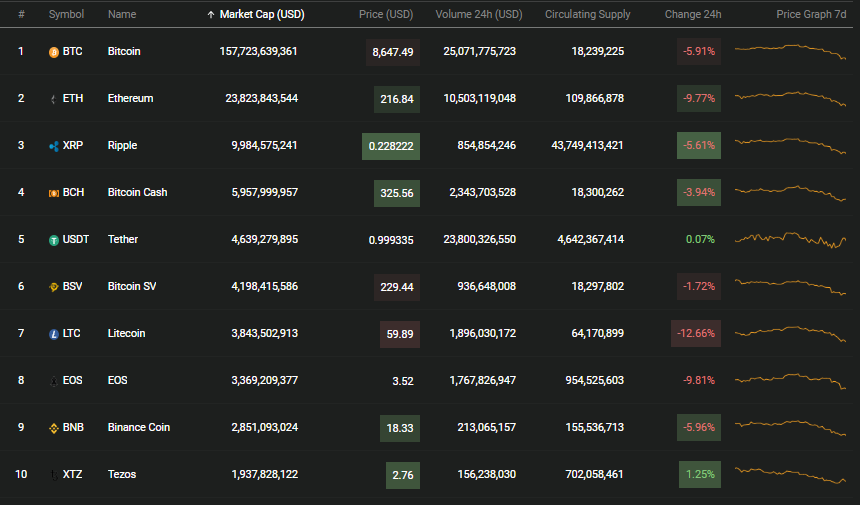
Task: Click Ripple price 0.228222
Action: pyautogui.click(x=391, y=146)
